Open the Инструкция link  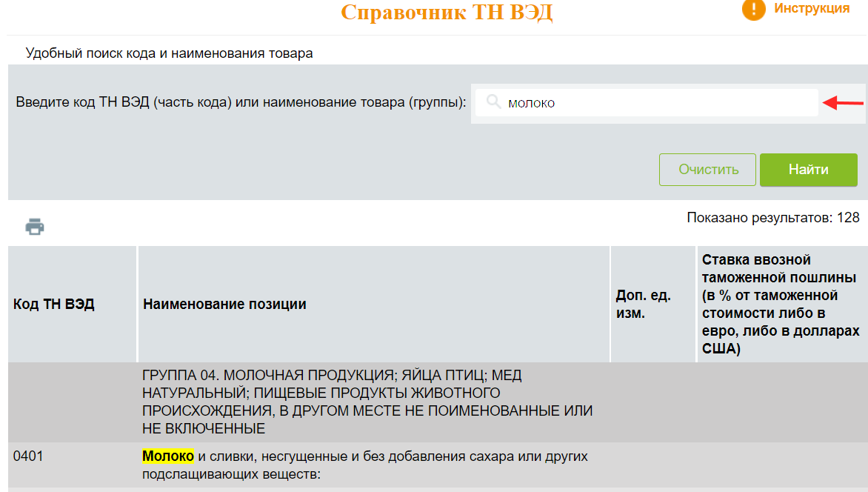812,8
